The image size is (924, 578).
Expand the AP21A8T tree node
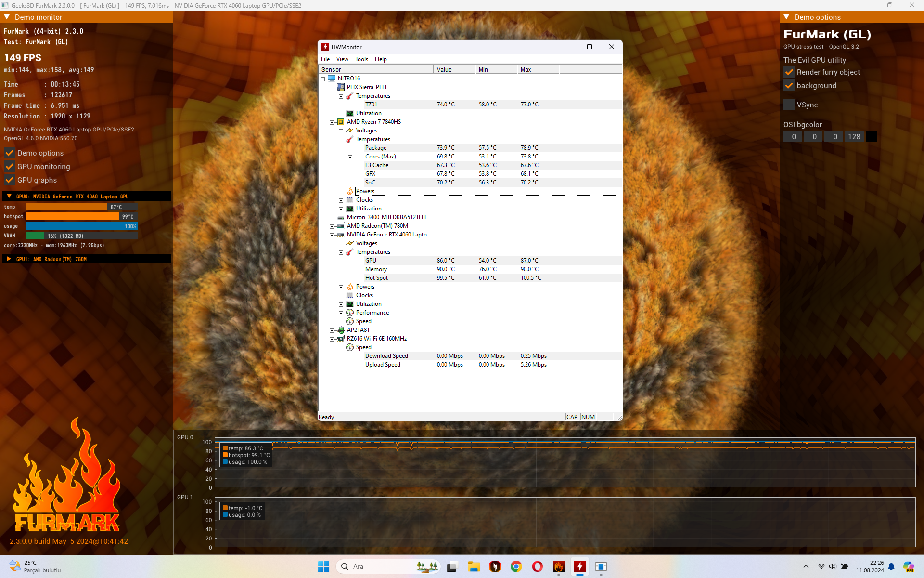tap(332, 330)
